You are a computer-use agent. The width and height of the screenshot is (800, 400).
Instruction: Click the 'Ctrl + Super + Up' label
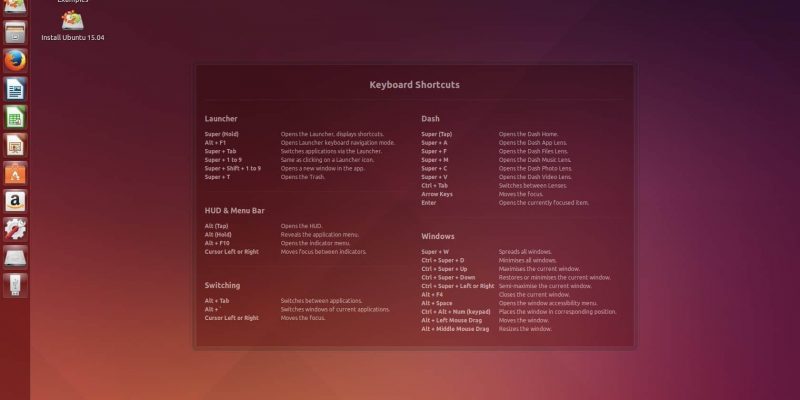coord(444,269)
